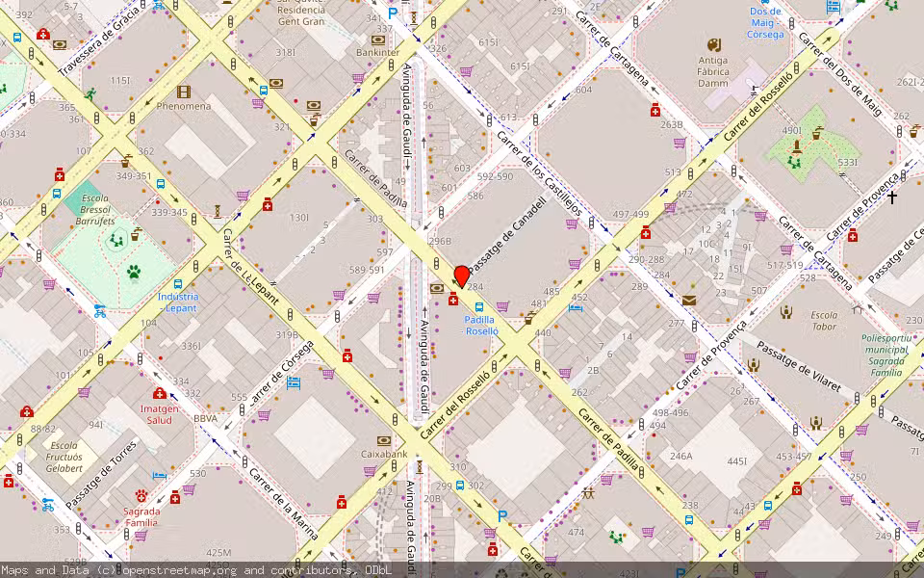Screen dimensions: 924x578
Task: Click the Escola Fructuós Gelabert label
Action: coord(64,457)
